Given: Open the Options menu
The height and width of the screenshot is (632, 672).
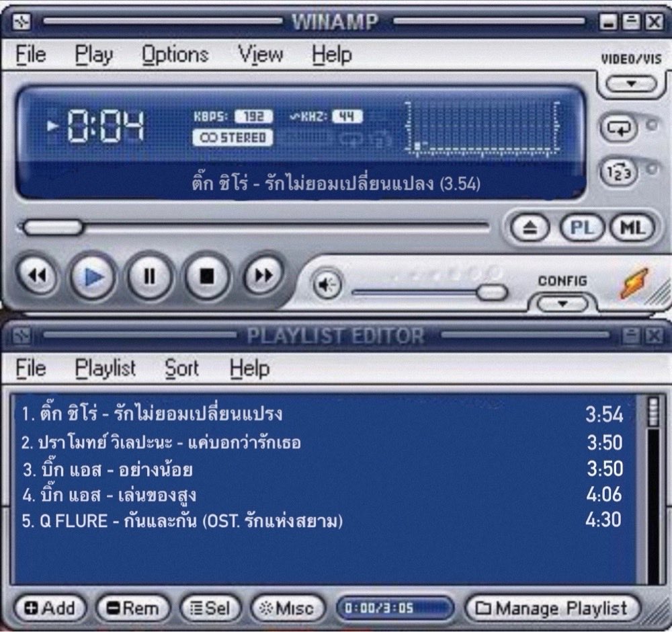Looking at the screenshot, I should (x=175, y=55).
